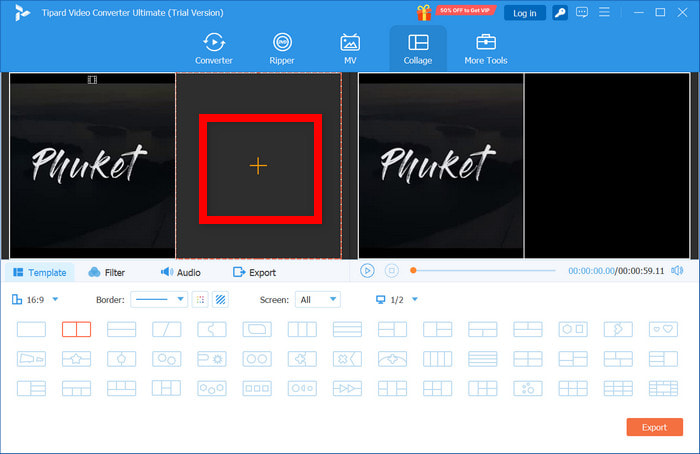Open More Tools toolbox
This screenshot has width=700, height=454.
click(x=486, y=49)
